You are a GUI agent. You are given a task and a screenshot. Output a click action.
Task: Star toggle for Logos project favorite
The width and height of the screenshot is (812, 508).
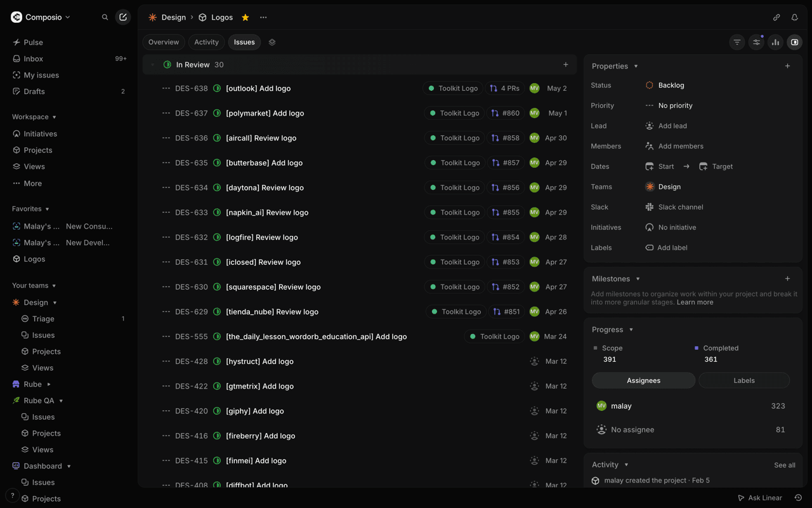[246, 17]
